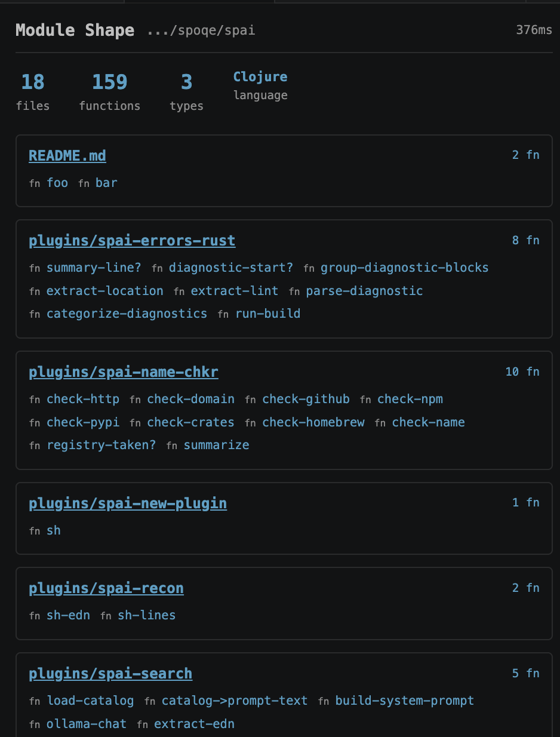Image resolution: width=560 pixels, height=737 pixels.
Task: Click the fn badge beside summarize
Action: tap(172, 445)
